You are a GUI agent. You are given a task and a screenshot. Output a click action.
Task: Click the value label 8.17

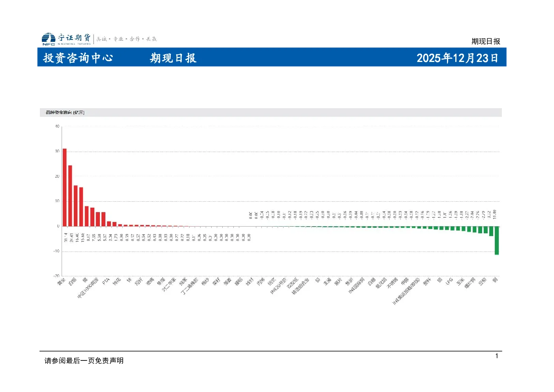pyautogui.click(x=88, y=237)
